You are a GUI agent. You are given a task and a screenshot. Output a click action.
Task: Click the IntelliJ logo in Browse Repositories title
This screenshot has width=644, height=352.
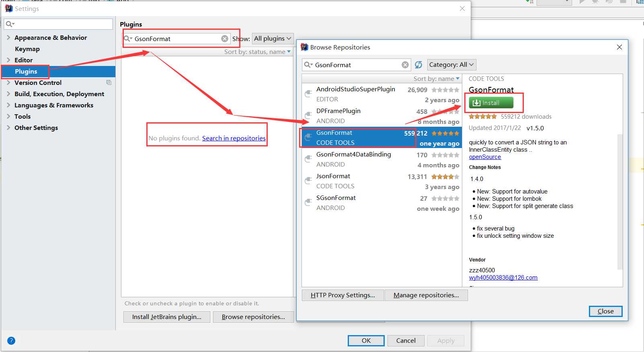(304, 47)
